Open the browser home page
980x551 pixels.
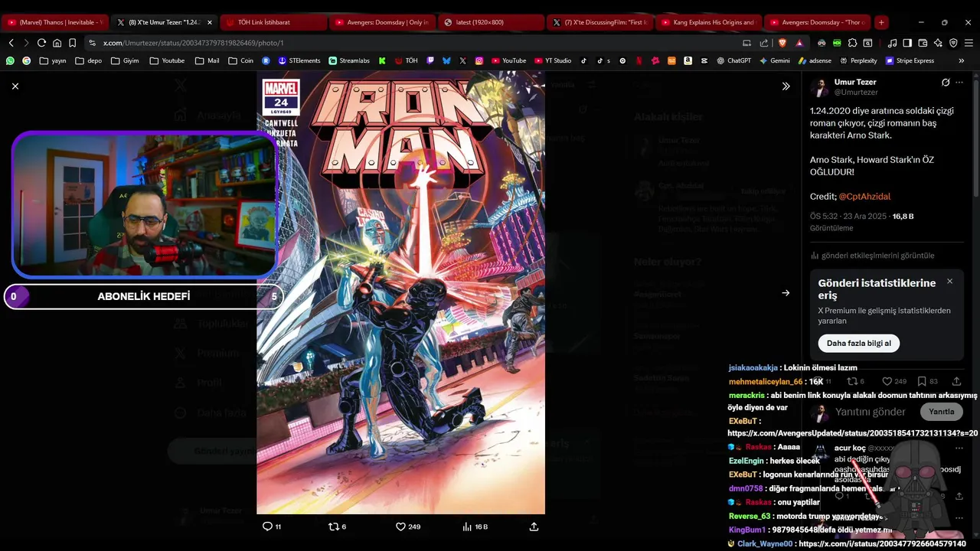[57, 43]
